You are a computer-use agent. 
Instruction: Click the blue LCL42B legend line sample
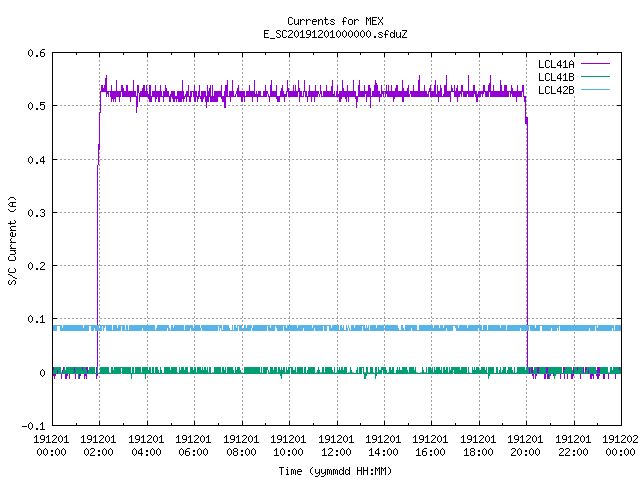[x=595, y=89]
